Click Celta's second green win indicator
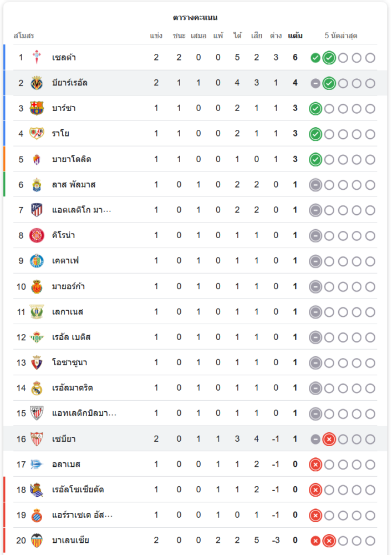This screenshot has height=555, width=392. [329, 57]
